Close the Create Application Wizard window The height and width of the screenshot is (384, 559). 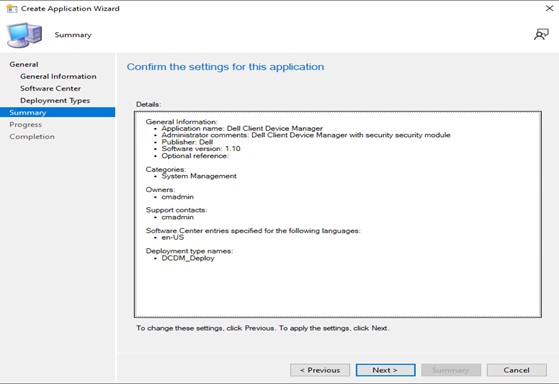pyautogui.click(x=549, y=8)
